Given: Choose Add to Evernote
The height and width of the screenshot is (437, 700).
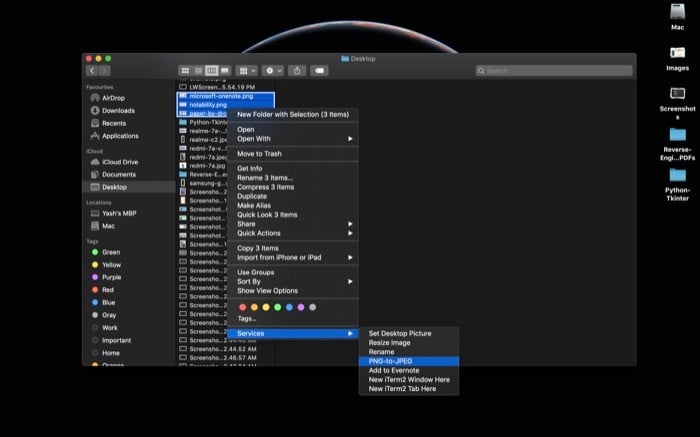Looking at the screenshot, I should click(x=409, y=370).
